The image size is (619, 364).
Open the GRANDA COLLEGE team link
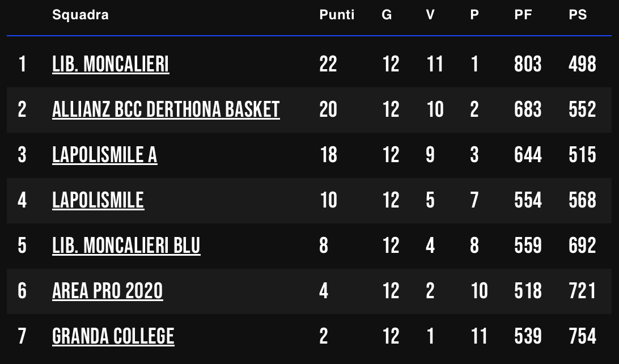tap(113, 337)
